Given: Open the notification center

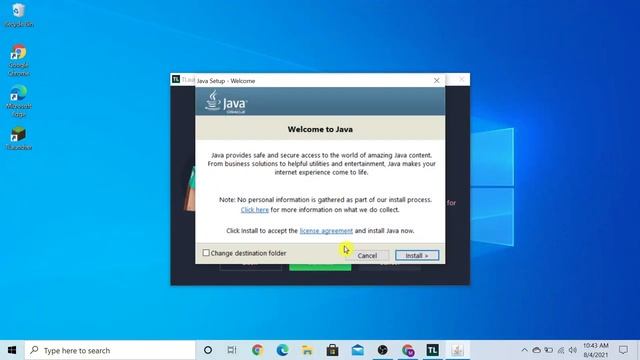Looking at the screenshot, I should 623,350.
